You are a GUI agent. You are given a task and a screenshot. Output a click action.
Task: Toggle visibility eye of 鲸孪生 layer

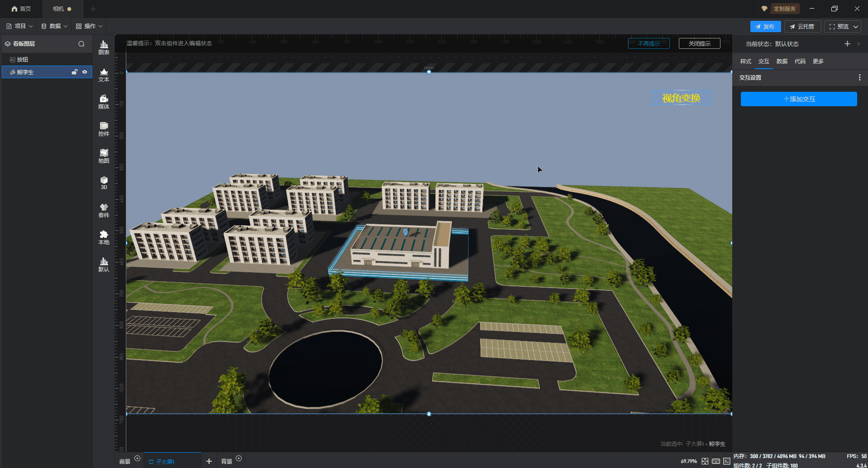pyautogui.click(x=85, y=72)
